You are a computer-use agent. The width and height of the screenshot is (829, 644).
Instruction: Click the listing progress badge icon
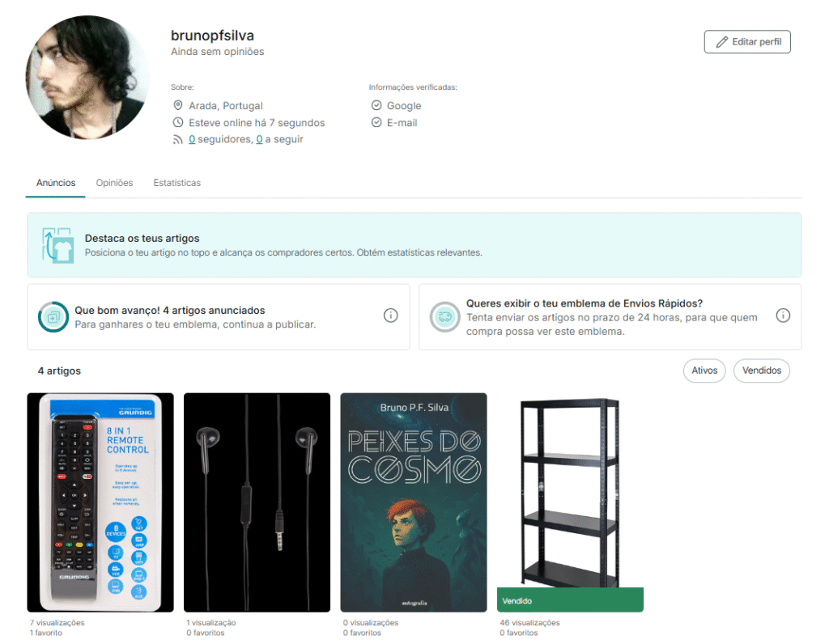[53, 317]
